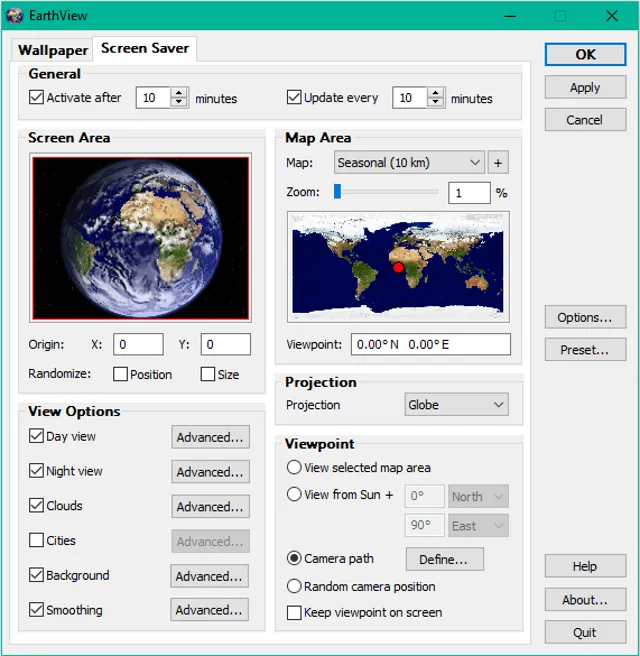Quit EarthView with the Quit button
Viewport: 640px width, 656px height.
585,632
